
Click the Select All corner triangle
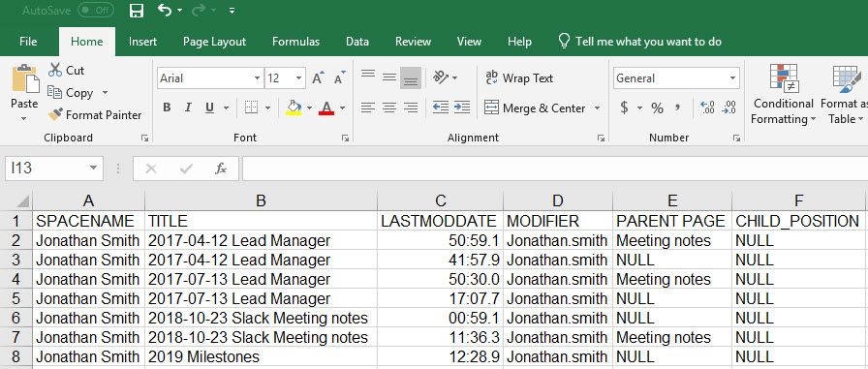click(23, 200)
